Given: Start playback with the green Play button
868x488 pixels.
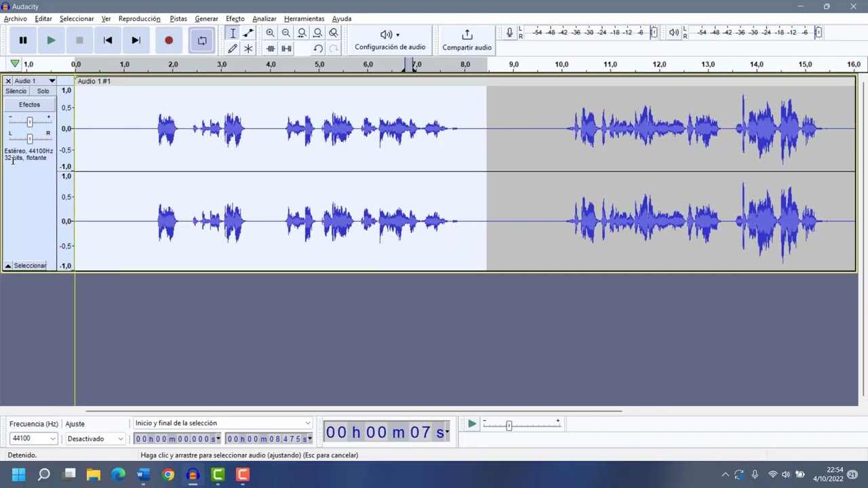Looking at the screenshot, I should 51,41.
